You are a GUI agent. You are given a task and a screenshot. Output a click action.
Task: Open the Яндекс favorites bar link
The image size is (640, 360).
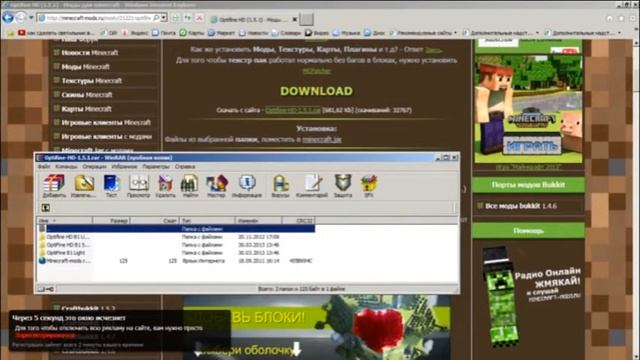pyautogui.click(x=136, y=33)
